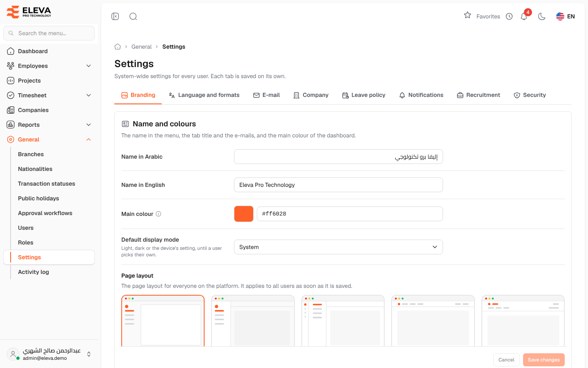This screenshot has height=368, width=588.
Task: Click the Reports chart icon in sidebar
Action: coord(11,125)
